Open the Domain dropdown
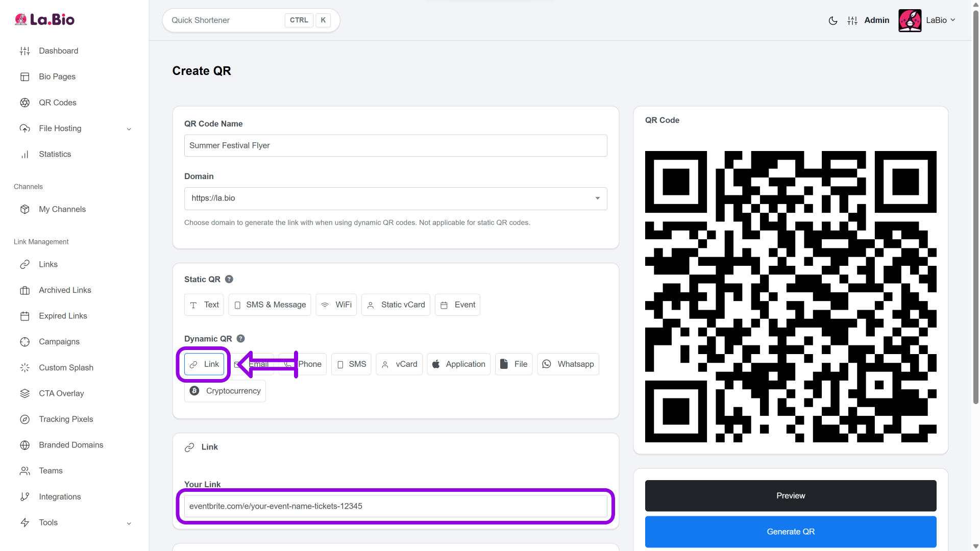Viewport: 980px width, 551px height. 396,198
